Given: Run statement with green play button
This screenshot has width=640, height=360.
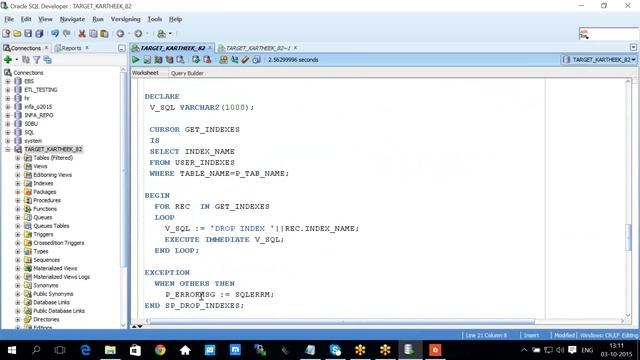Looking at the screenshot, I should 136,60.
